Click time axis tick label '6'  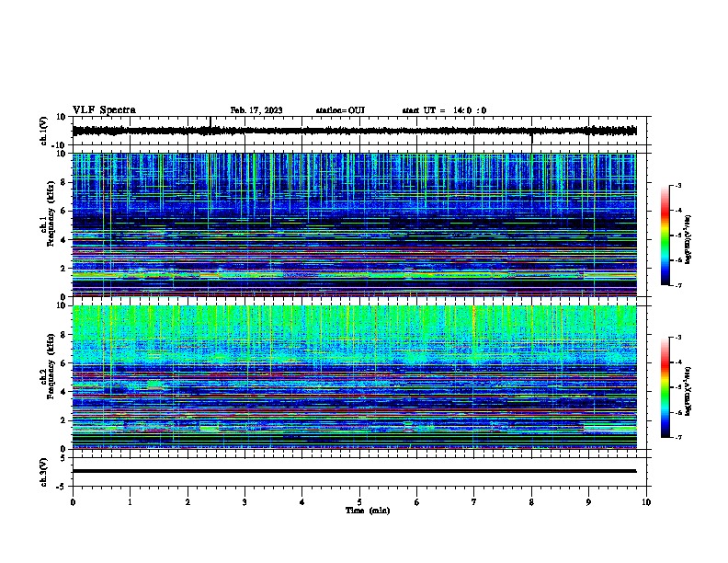(x=417, y=502)
